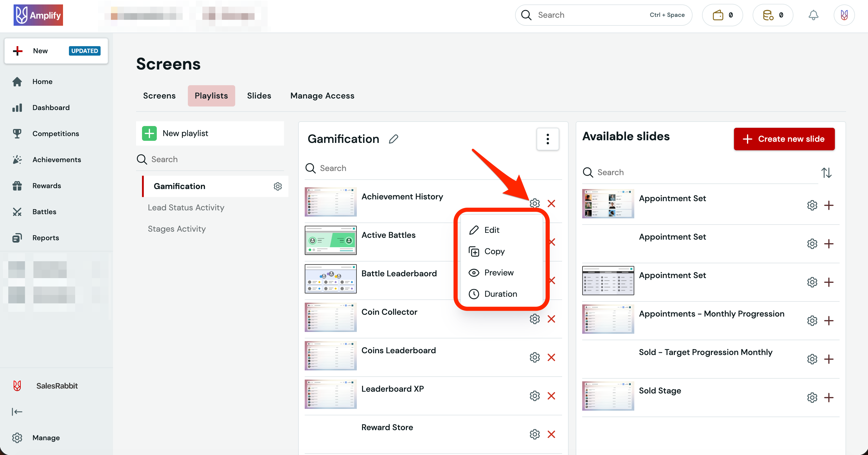
Task: Open Gamification playlist gear in sidebar list
Action: (x=277, y=186)
